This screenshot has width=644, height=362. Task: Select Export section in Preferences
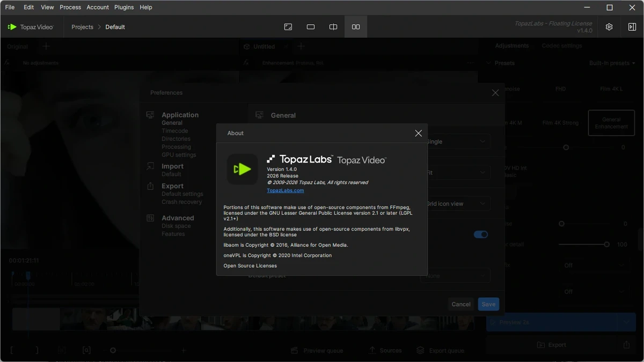click(x=172, y=186)
